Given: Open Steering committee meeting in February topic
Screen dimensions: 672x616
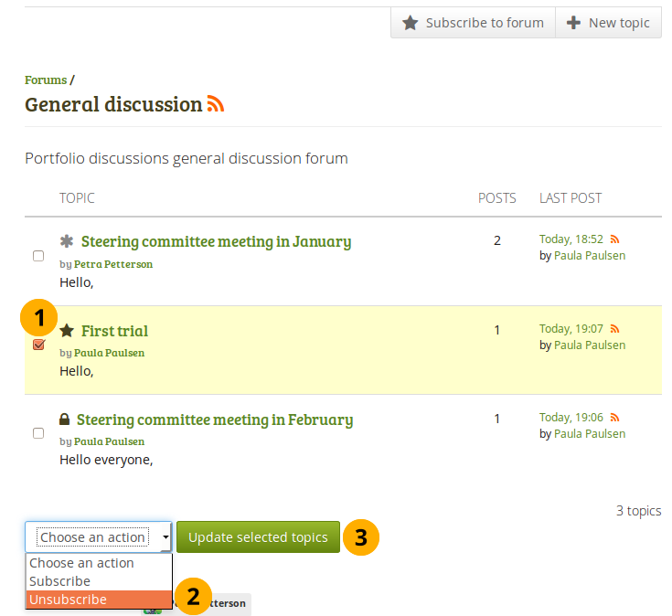Looking at the screenshot, I should click(214, 420).
